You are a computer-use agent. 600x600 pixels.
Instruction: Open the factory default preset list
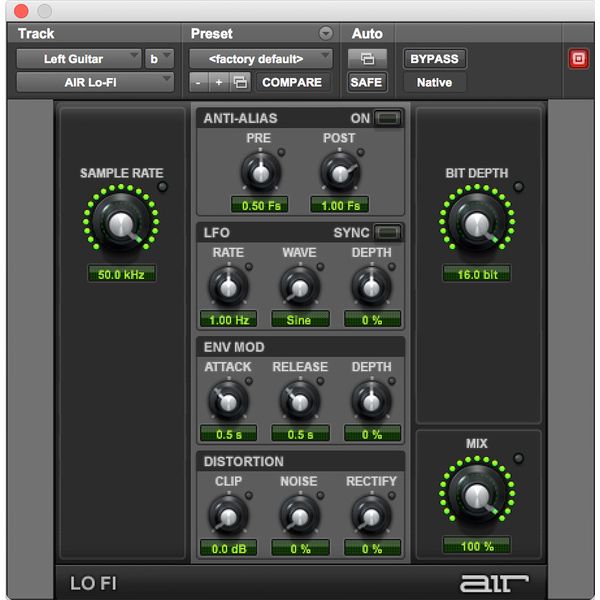(x=261, y=59)
